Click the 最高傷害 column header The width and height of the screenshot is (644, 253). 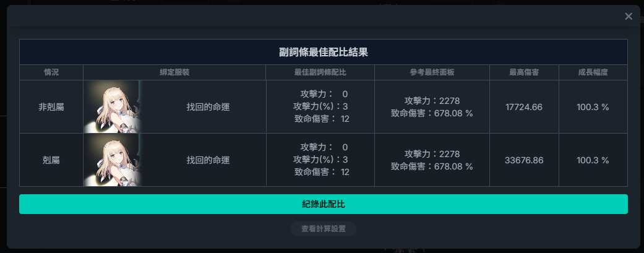pos(524,72)
